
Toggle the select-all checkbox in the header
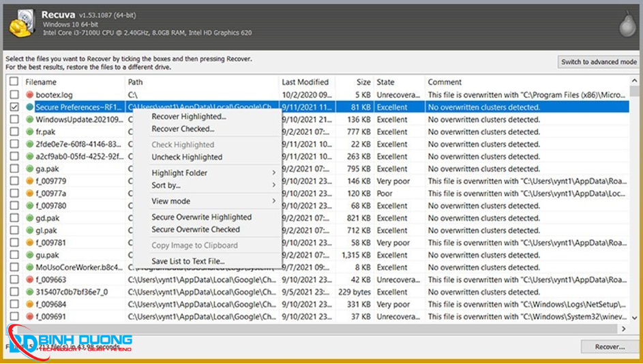(x=14, y=81)
